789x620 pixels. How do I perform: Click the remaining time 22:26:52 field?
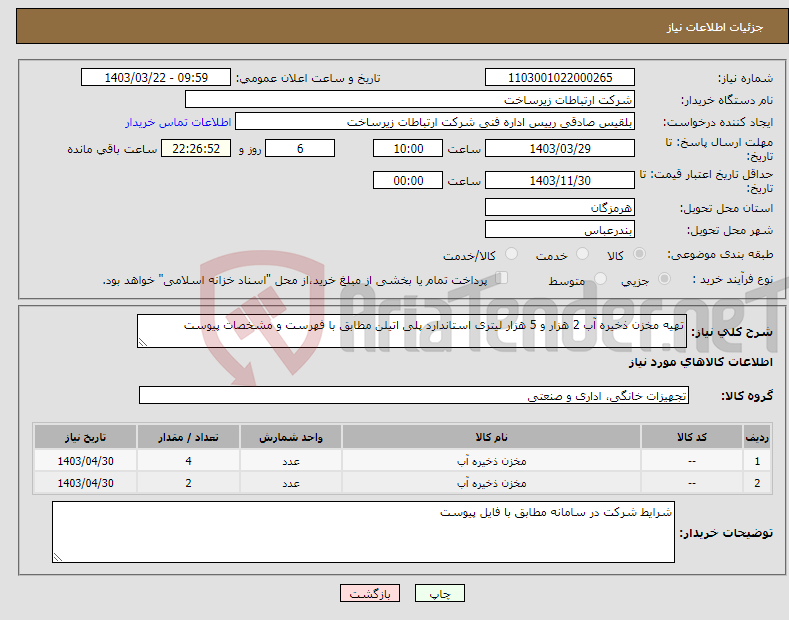[196, 148]
